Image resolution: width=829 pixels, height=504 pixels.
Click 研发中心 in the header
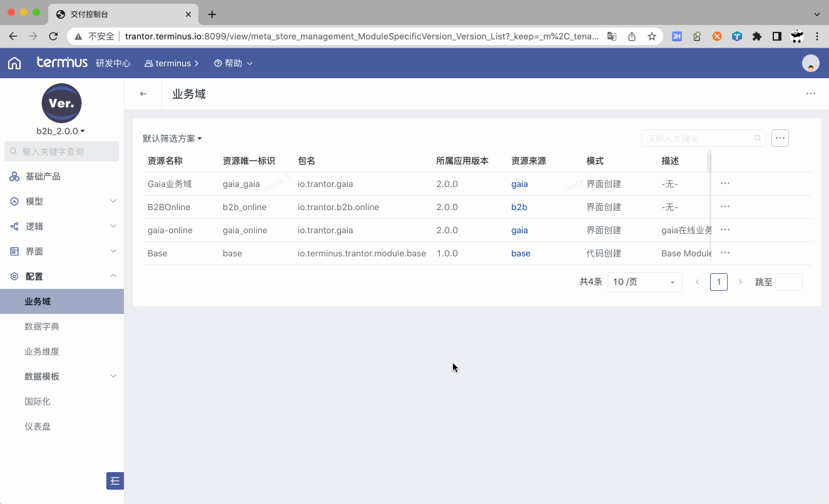(x=113, y=63)
